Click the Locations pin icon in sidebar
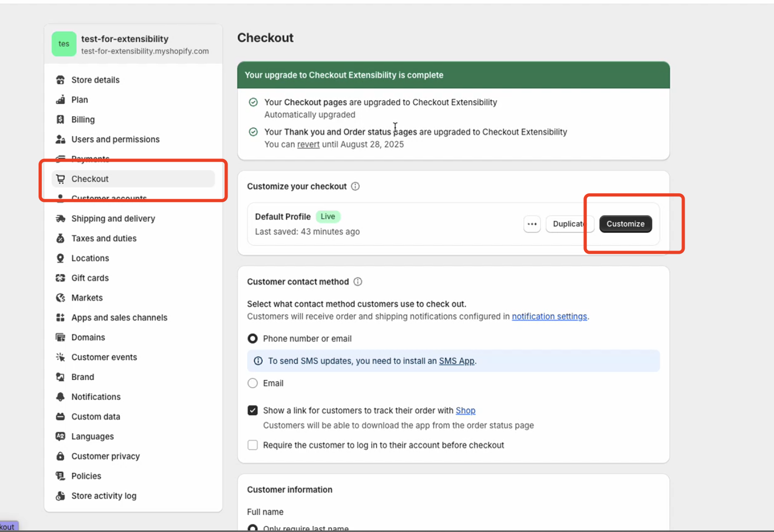774x532 pixels. click(60, 258)
